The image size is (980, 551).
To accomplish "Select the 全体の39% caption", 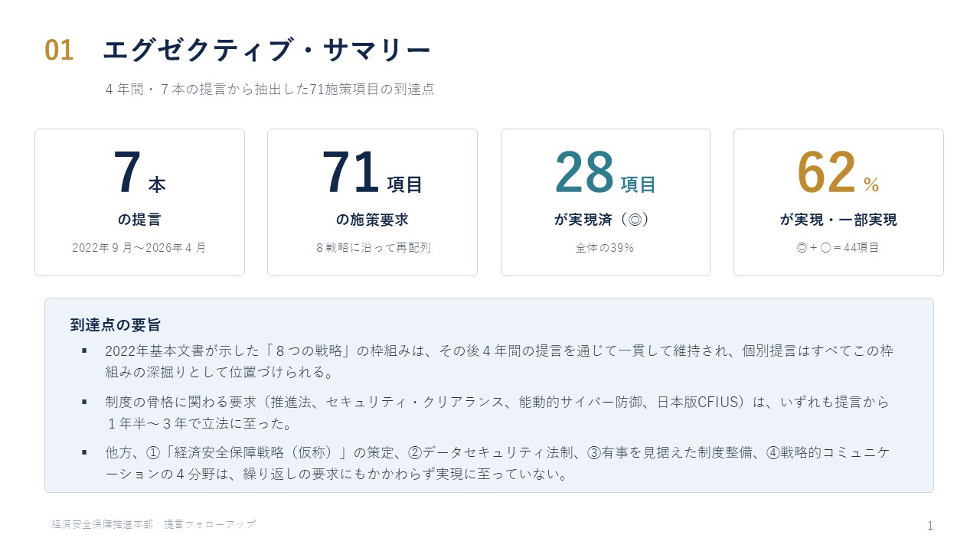I will click(x=605, y=248).
